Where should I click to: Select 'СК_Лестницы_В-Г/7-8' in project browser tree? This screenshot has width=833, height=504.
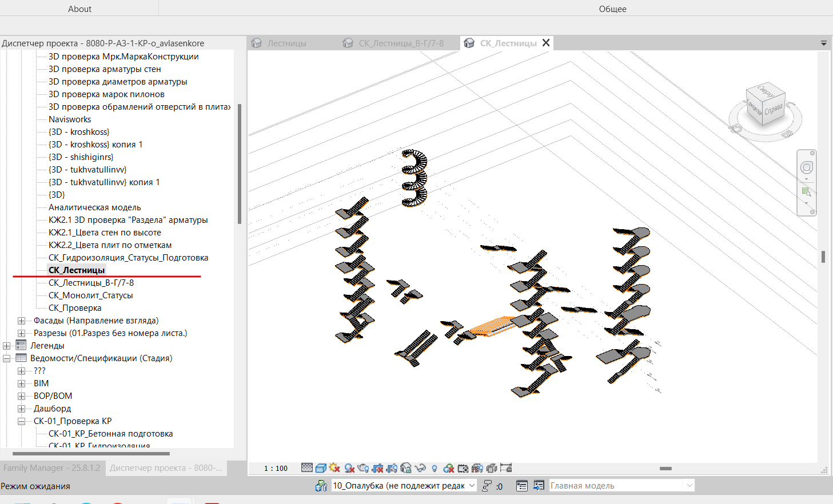click(91, 283)
